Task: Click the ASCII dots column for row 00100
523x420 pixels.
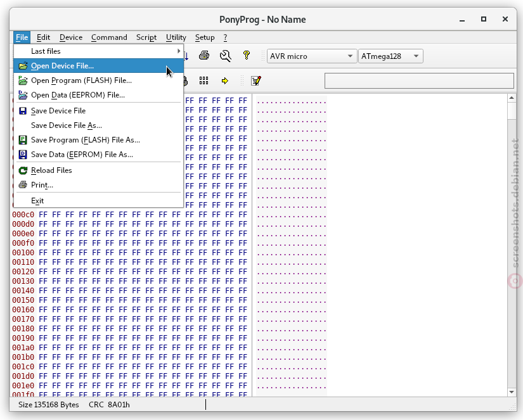Action: tap(292, 253)
